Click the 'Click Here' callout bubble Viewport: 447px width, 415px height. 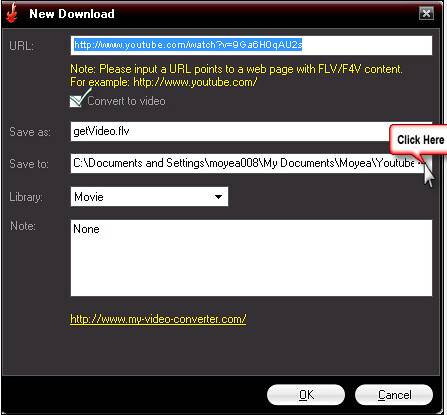(419, 140)
